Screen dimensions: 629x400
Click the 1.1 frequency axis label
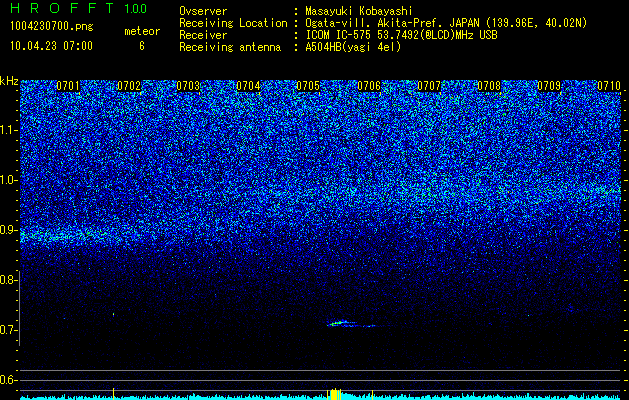coord(6,130)
